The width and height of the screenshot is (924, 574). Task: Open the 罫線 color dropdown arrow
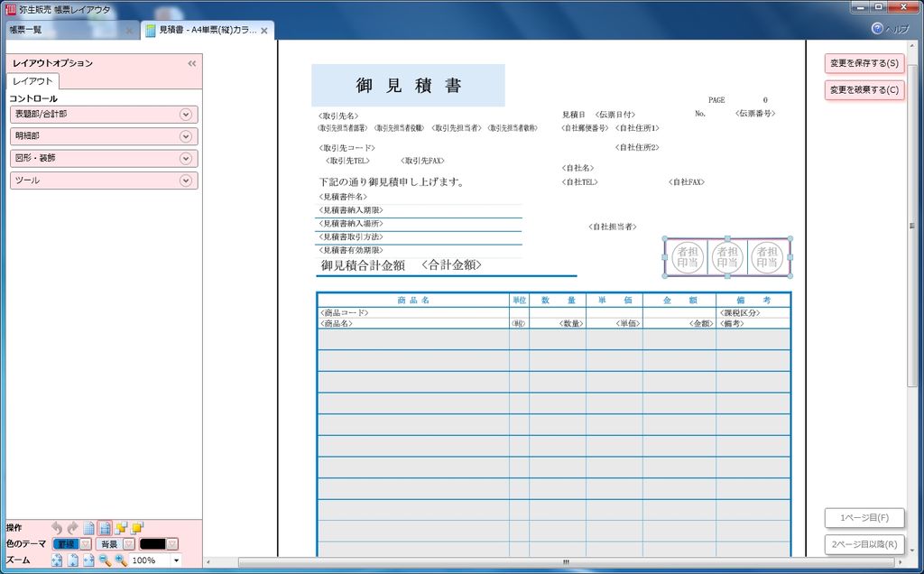coord(86,544)
